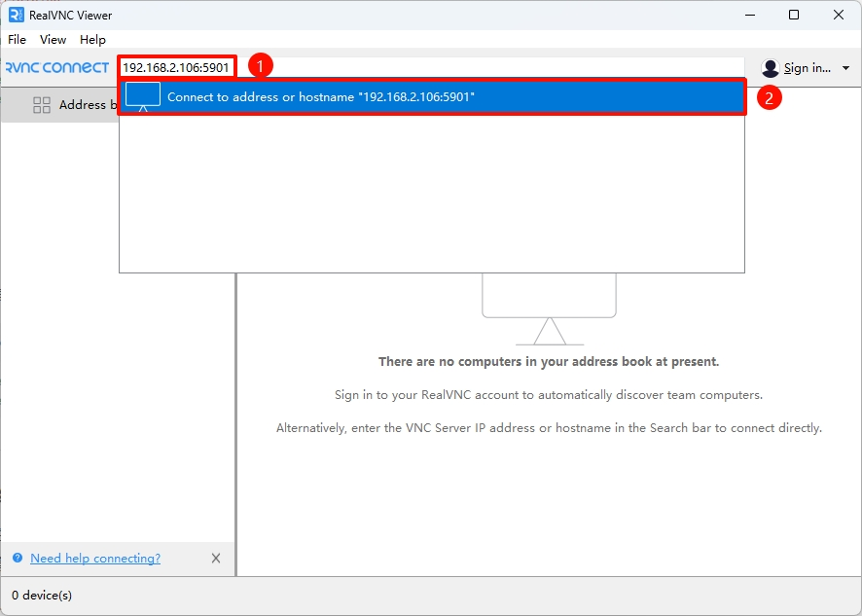
Task: Maximize the RealVNC Viewer window
Action: 794,15
